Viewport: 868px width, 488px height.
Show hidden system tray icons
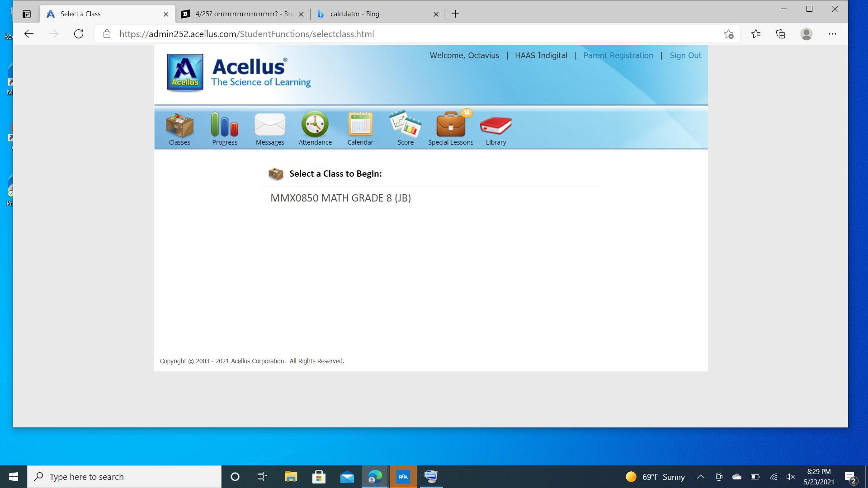701,477
